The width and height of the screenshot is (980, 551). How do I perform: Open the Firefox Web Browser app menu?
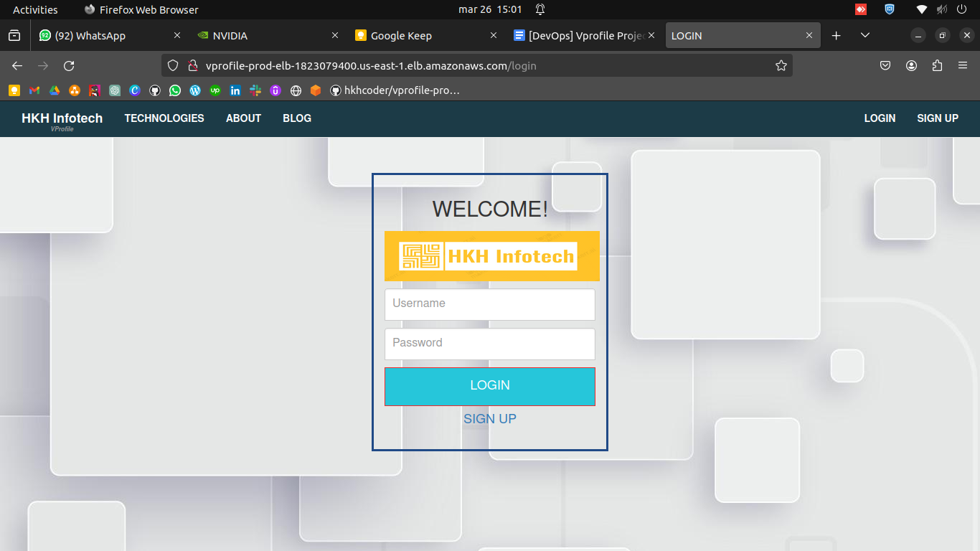141,9
